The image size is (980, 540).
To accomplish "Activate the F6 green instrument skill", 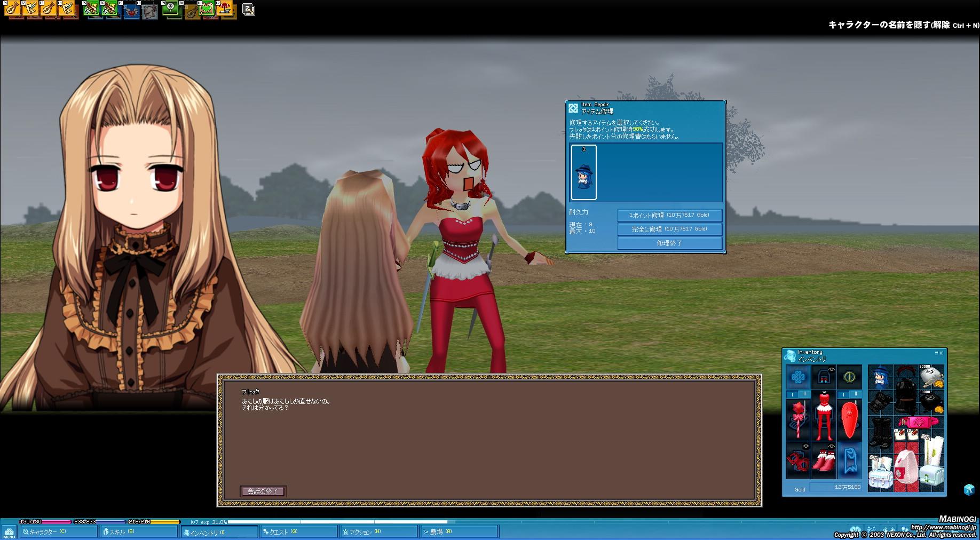I will pos(109,9).
